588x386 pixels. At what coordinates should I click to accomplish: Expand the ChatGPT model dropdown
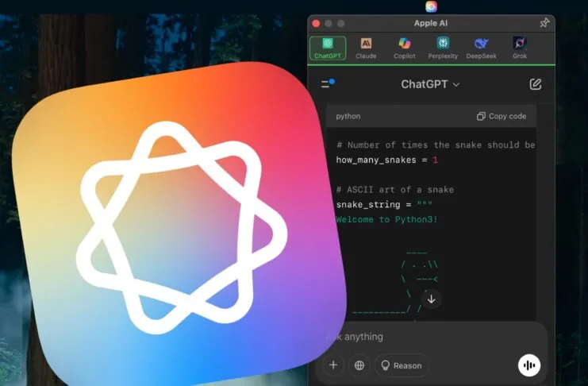click(430, 84)
